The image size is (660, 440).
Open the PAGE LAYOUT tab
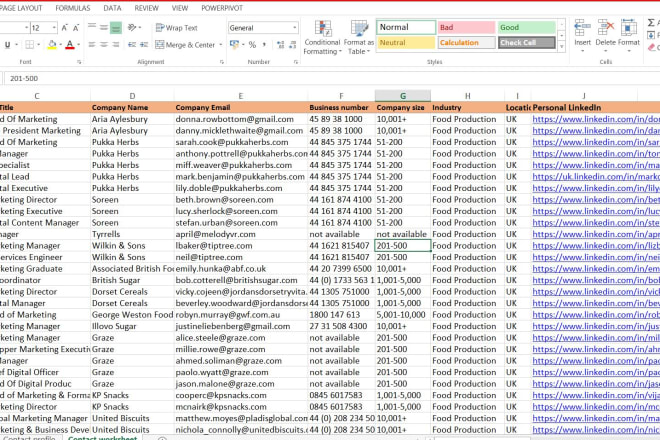click(x=21, y=8)
